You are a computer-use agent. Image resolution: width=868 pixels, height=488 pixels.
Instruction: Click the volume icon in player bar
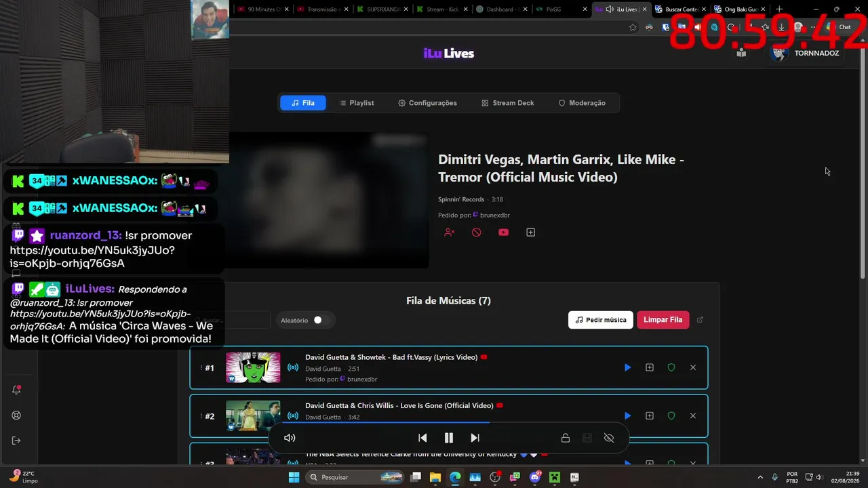click(290, 438)
